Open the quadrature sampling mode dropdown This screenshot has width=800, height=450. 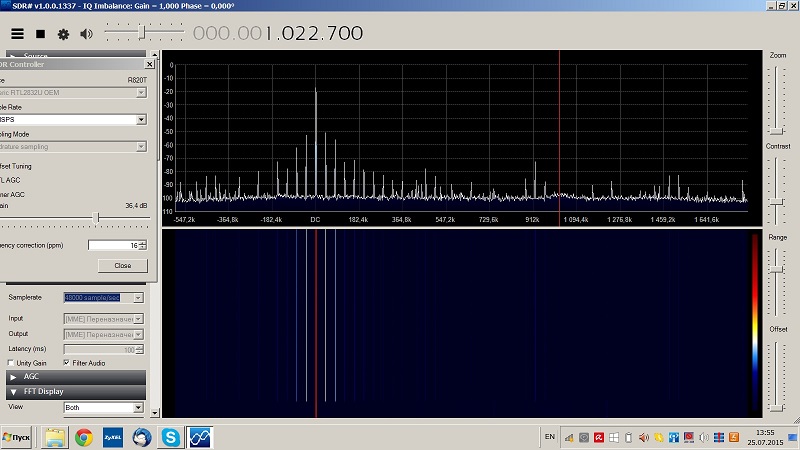[141, 146]
